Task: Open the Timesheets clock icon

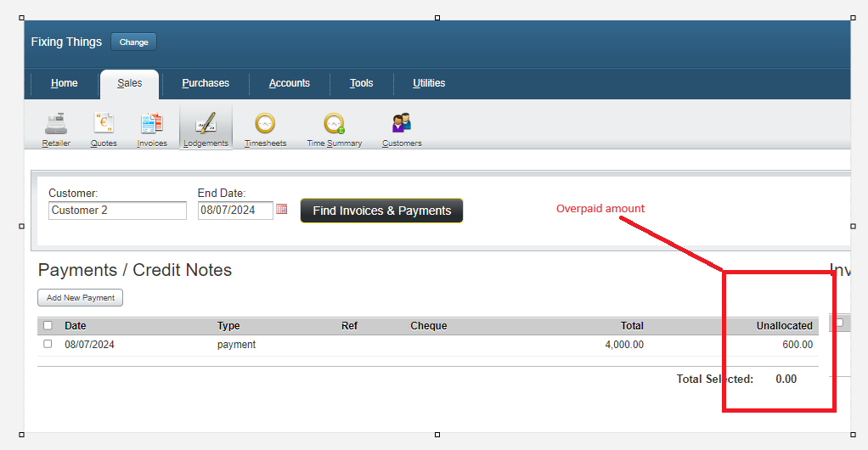Action: coord(265,124)
